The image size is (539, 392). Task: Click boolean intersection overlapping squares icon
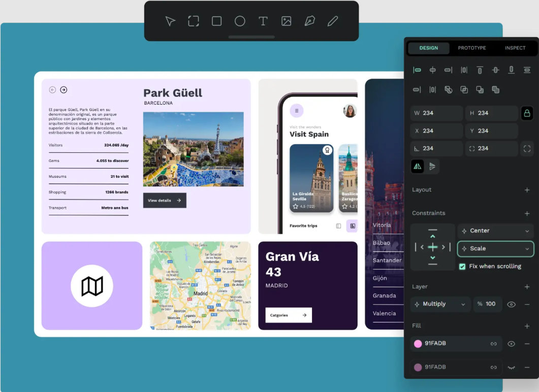[464, 90]
